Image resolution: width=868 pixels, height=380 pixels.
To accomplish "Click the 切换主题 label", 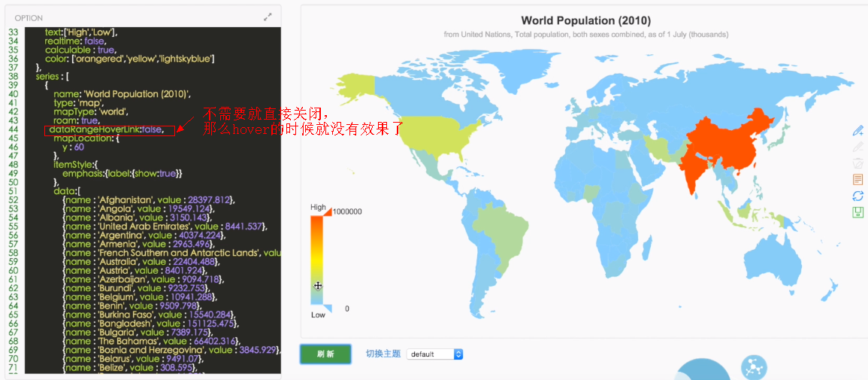I will [x=383, y=354].
